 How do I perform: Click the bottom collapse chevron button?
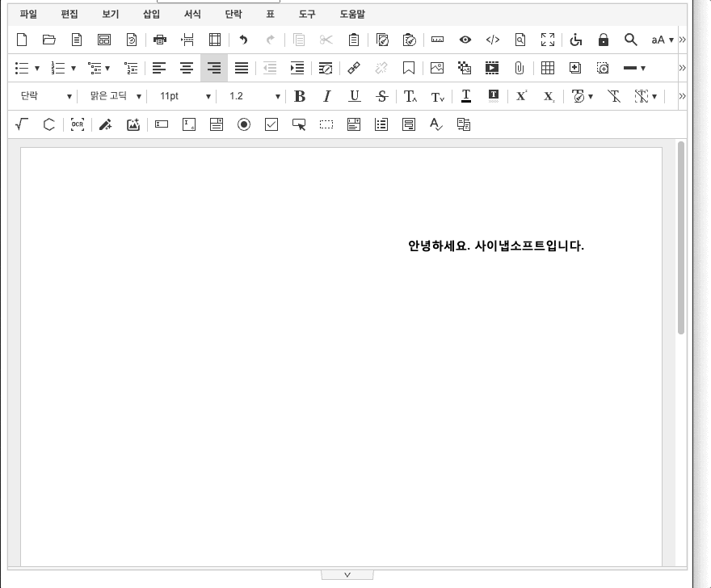(347, 574)
